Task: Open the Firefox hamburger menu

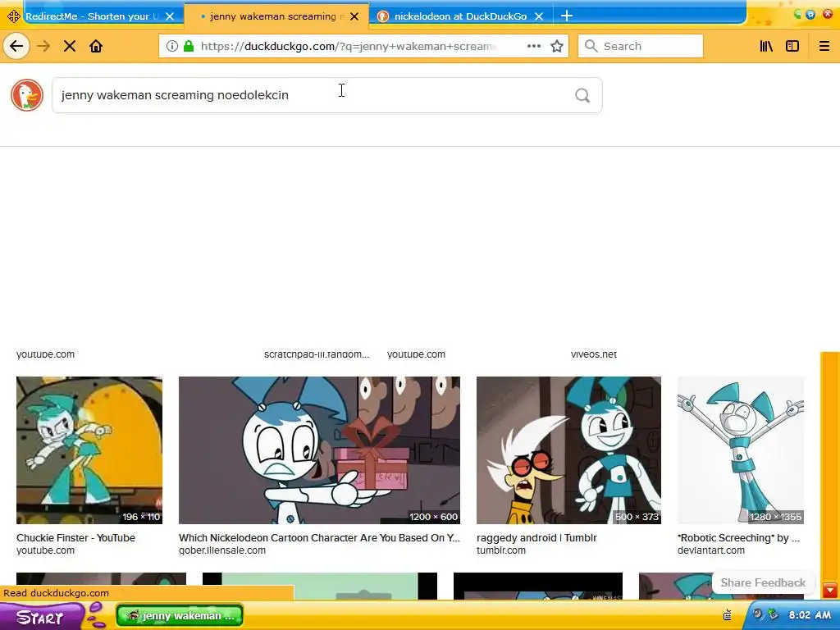Action: tap(824, 46)
